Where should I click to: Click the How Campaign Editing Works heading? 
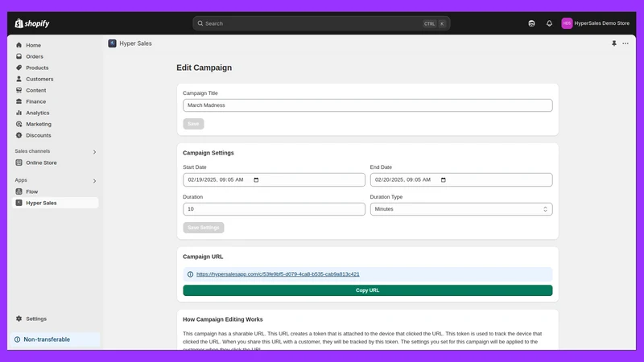point(223,319)
